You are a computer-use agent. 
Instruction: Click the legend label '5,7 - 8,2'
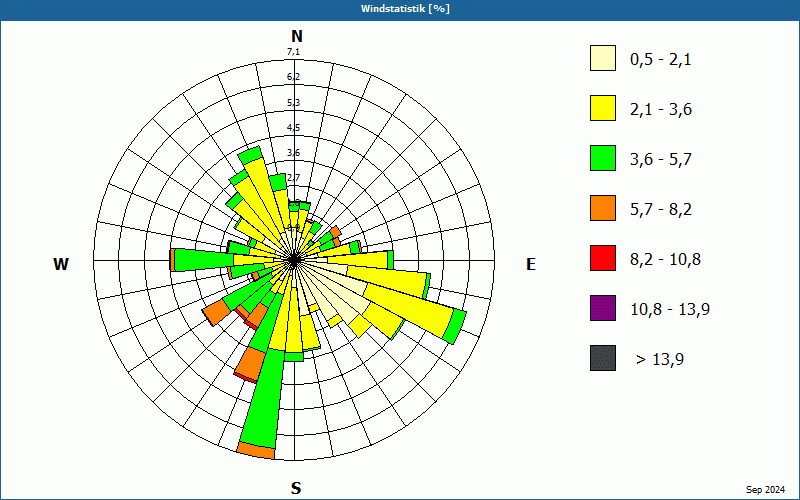click(661, 210)
